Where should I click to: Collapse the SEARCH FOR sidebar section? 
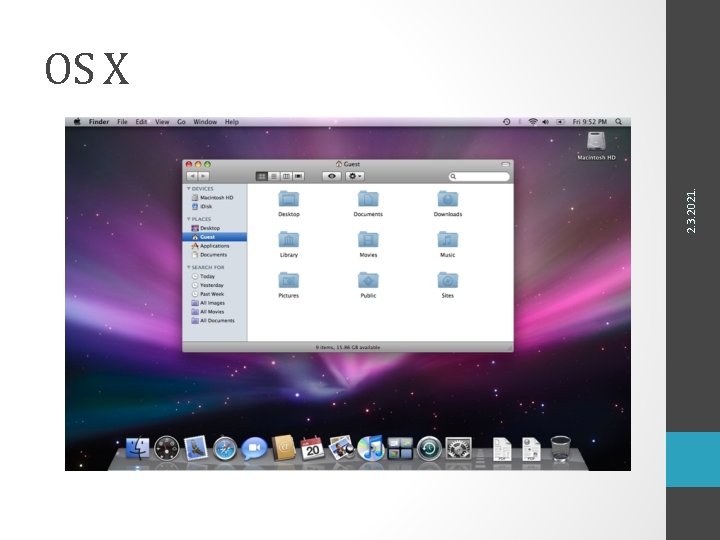point(188,267)
